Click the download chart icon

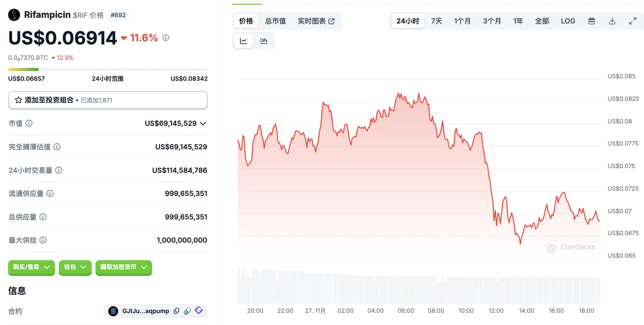point(612,21)
